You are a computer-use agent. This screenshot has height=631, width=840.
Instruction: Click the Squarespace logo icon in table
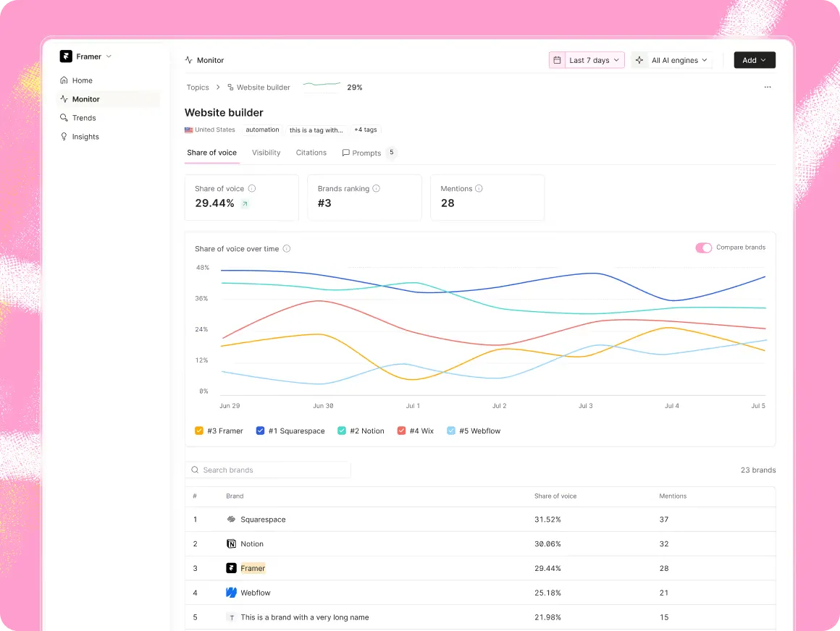click(x=232, y=519)
